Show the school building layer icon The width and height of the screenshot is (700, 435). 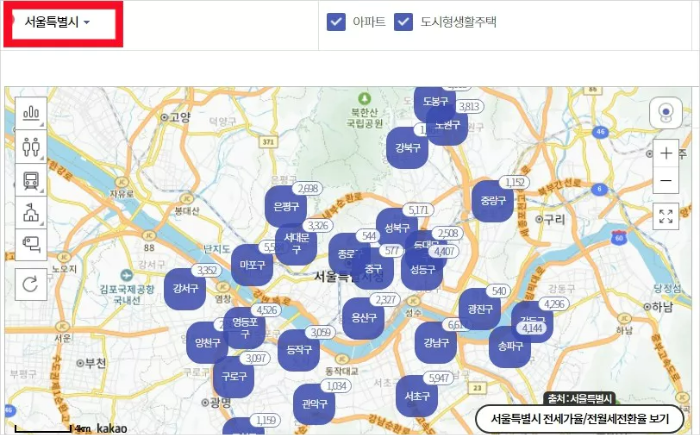(31, 213)
